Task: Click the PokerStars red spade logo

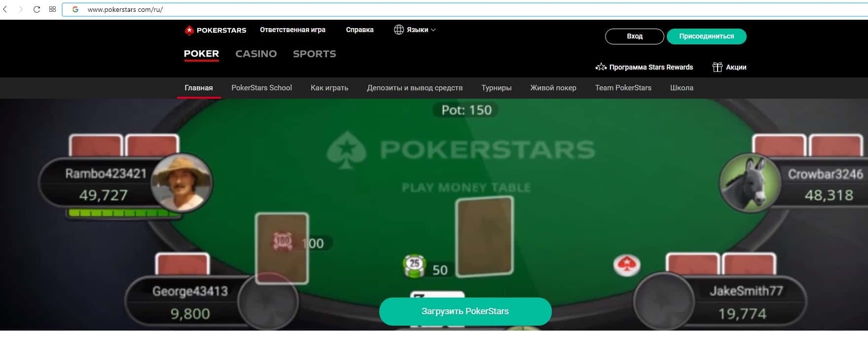Action: [189, 31]
